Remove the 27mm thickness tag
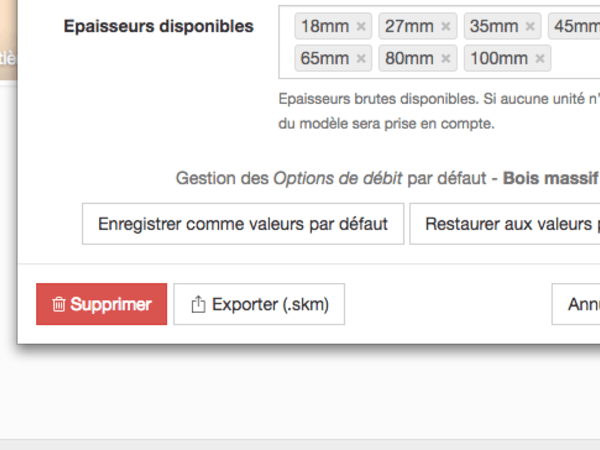 coord(445,27)
